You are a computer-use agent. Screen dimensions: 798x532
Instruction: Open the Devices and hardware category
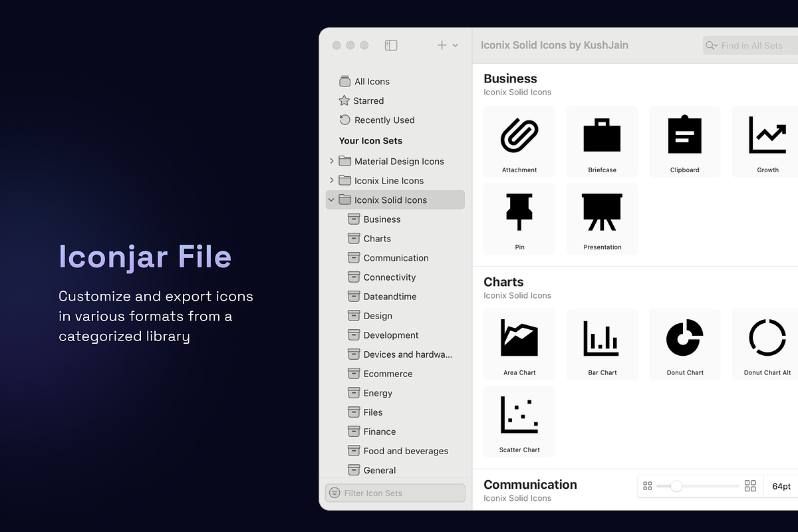[400, 354]
